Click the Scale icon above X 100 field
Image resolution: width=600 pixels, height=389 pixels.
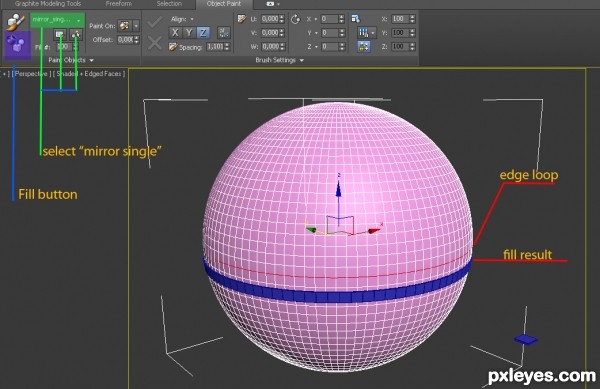355,19
